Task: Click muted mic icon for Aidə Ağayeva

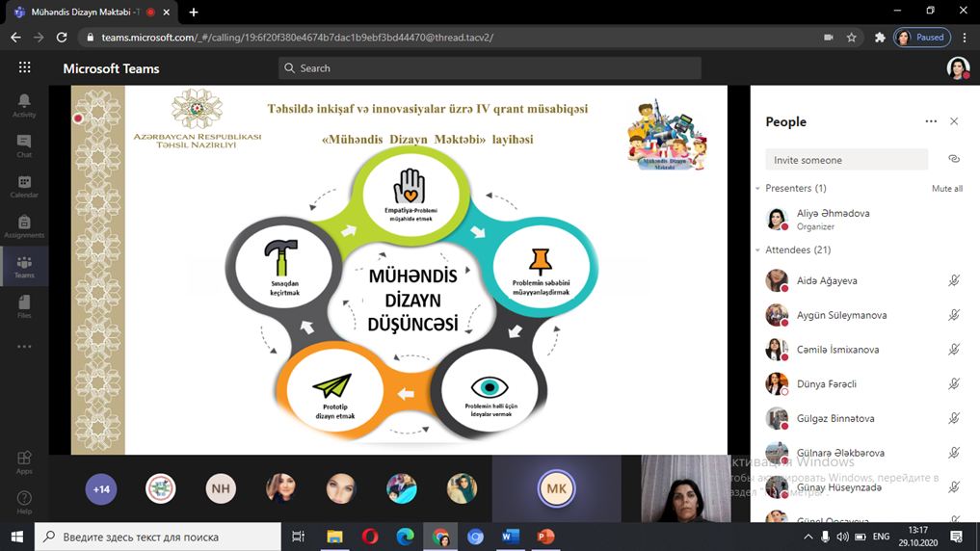Action: pyautogui.click(x=954, y=280)
